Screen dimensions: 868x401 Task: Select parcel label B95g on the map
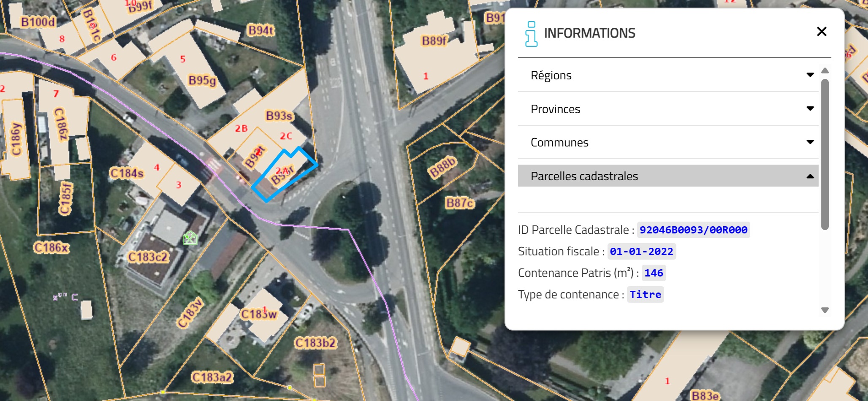[202, 80]
